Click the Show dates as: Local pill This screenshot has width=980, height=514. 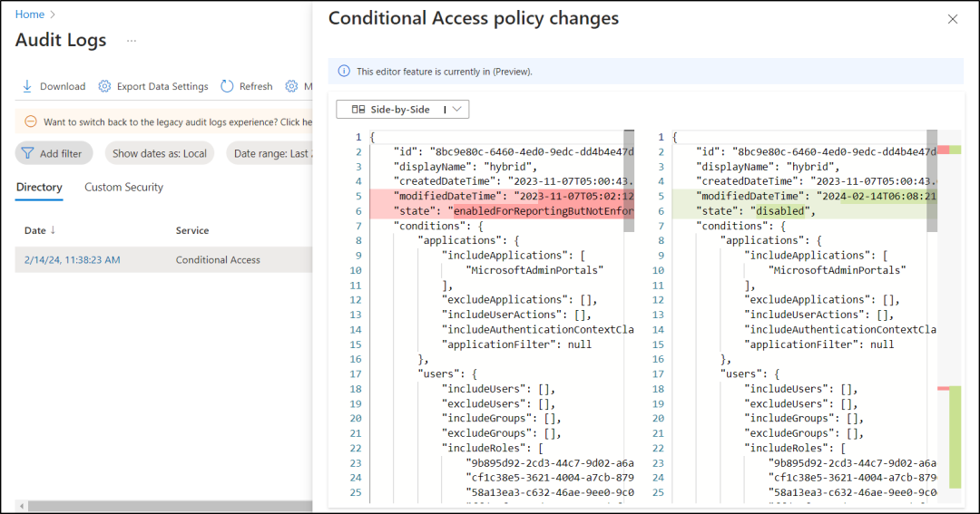pos(160,153)
